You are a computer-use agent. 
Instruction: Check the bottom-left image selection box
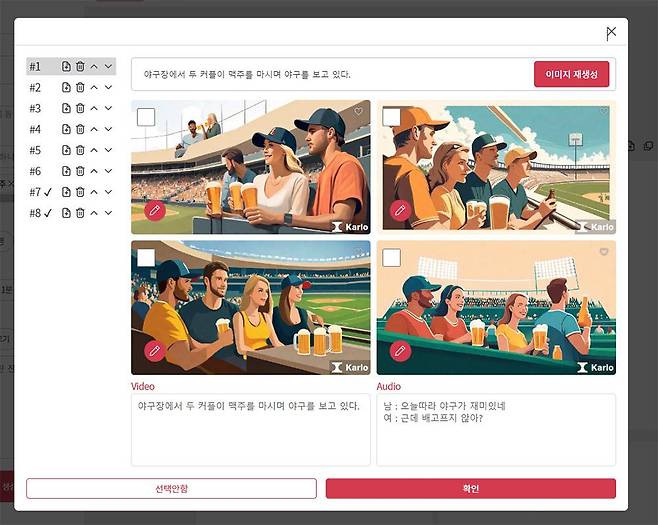coord(146,258)
